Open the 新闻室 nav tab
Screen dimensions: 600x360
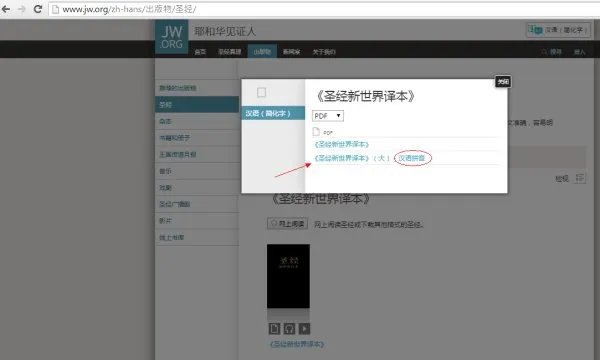coord(291,52)
